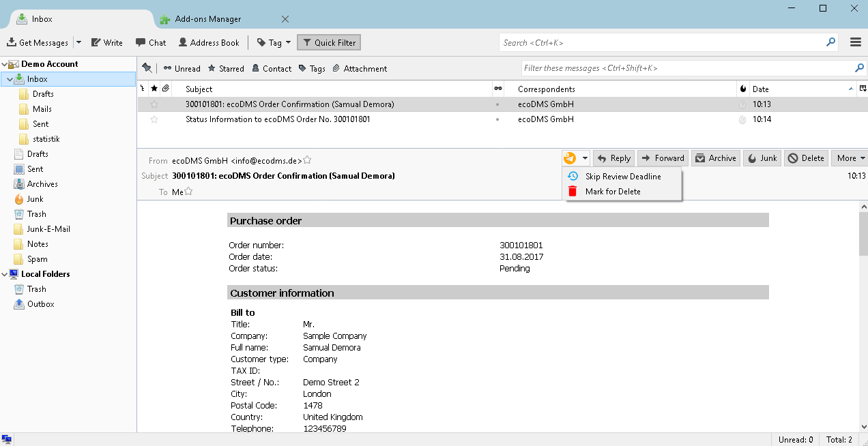Select the Junk-E-Mail folder
868x446 pixels.
tap(48, 229)
